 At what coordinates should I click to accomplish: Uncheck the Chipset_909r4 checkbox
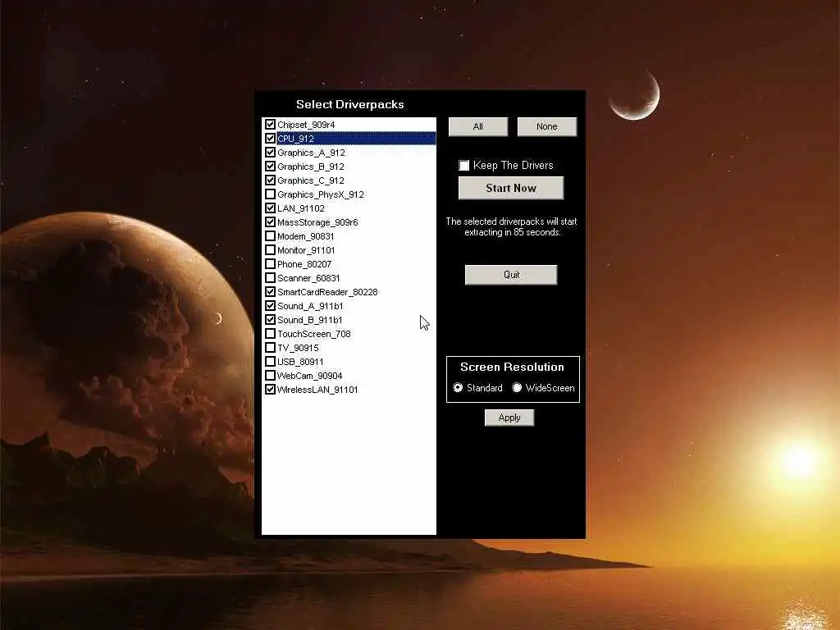(270, 125)
